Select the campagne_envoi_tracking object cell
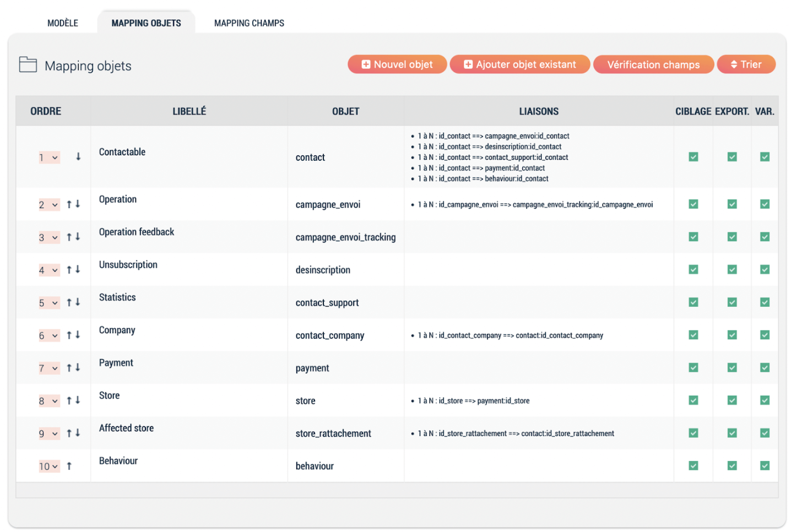The image size is (791, 532). click(345, 237)
